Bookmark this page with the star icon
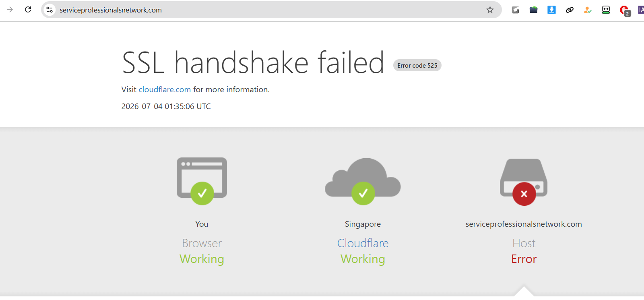This screenshot has width=644, height=300. [490, 10]
